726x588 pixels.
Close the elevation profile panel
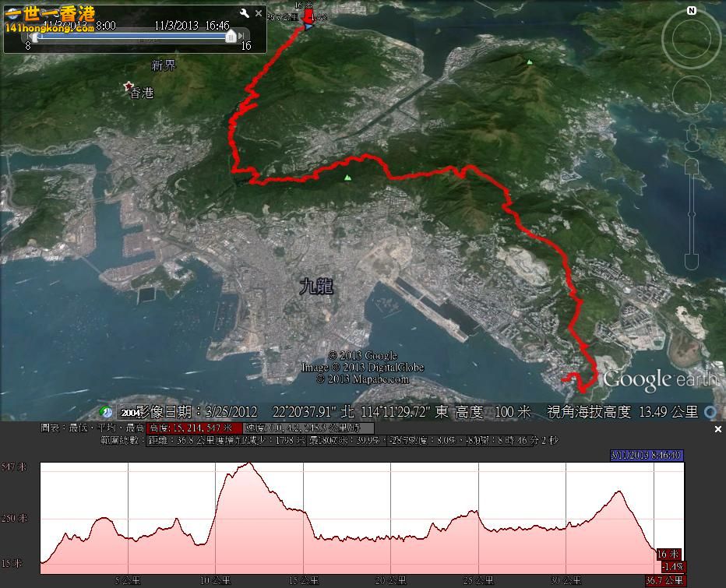(x=717, y=429)
